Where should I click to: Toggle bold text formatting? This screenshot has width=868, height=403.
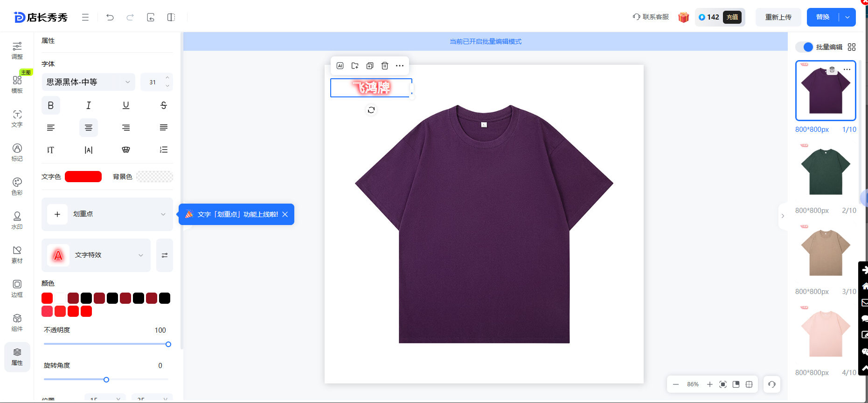[51, 105]
